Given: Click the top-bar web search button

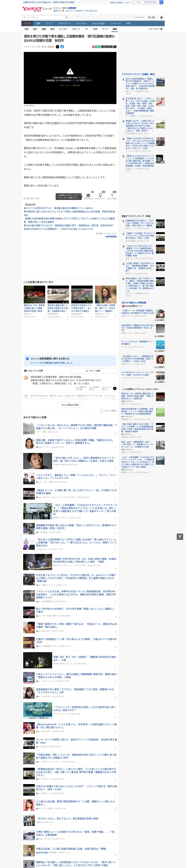Looking at the screenshot, I should (161, 2).
